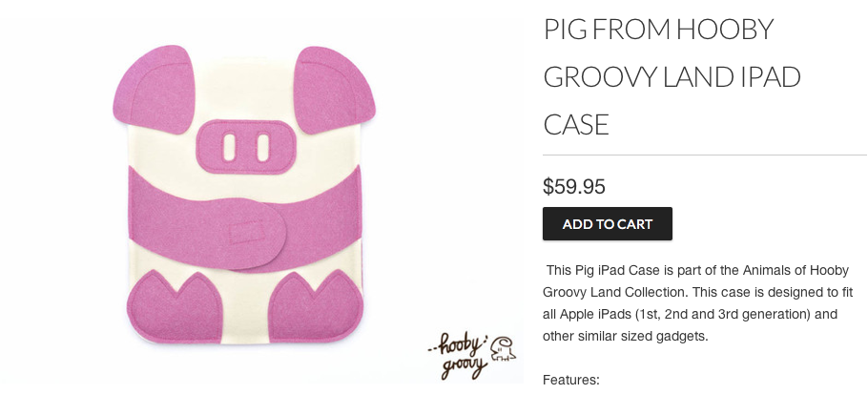Image resolution: width=868 pixels, height=394 pixels.
Task: Click the hooby groovy handwritten logo text
Action: (459, 356)
